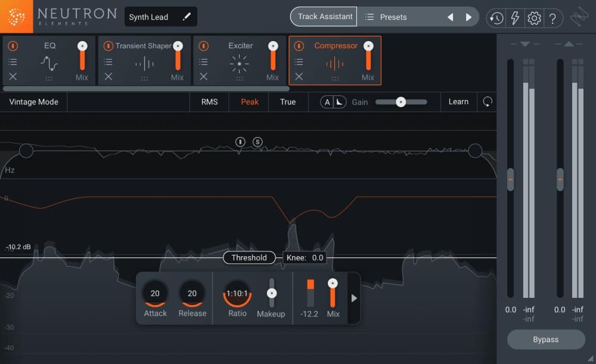Toggle the Transient Shaper power button
Image resolution: width=596 pixels, height=364 pixels.
coord(108,46)
